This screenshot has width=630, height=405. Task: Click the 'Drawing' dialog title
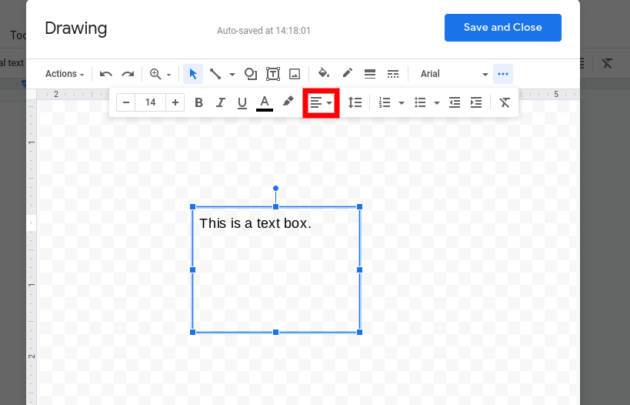pyautogui.click(x=76, y=29)
